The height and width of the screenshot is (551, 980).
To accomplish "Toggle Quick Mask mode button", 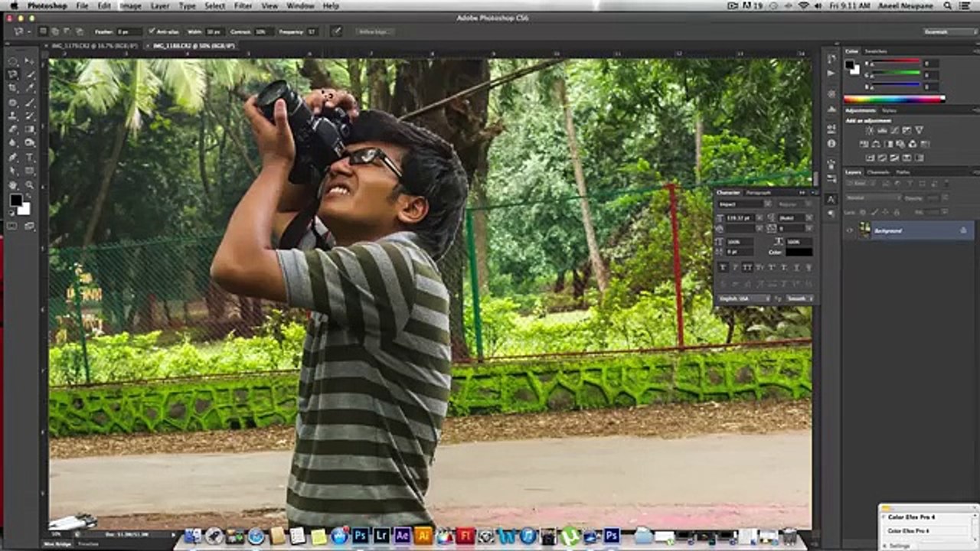I will [x=13, y=226].
